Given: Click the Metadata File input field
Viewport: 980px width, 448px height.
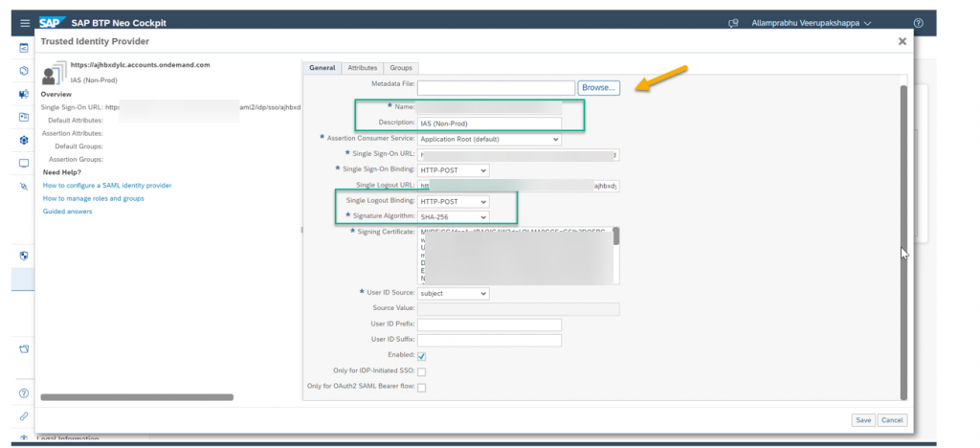Looking at the screenshot, I should (x=497, y=88).
